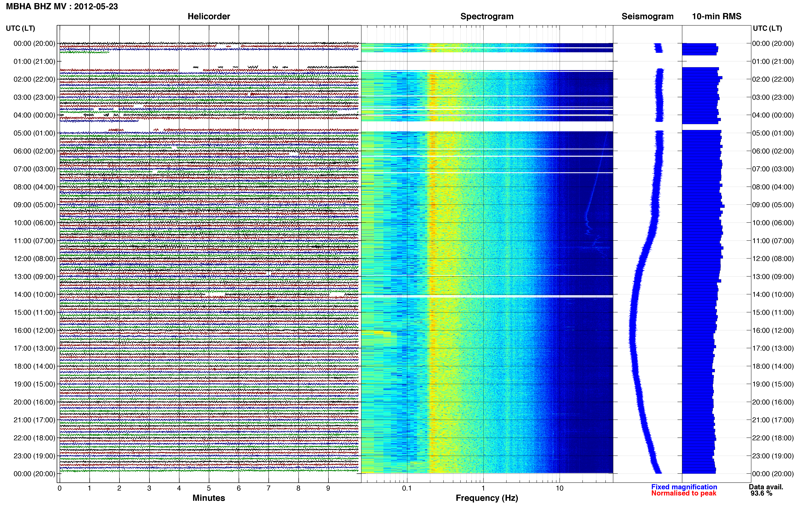Click the left '14:00 (10:00)' time label

point(34,294)
